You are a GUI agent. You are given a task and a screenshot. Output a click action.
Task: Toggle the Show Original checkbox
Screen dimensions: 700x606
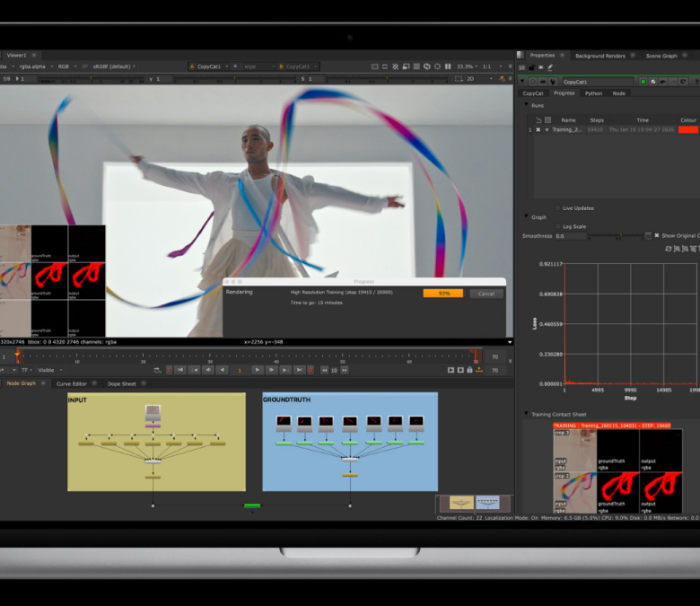tap(656, 236)
